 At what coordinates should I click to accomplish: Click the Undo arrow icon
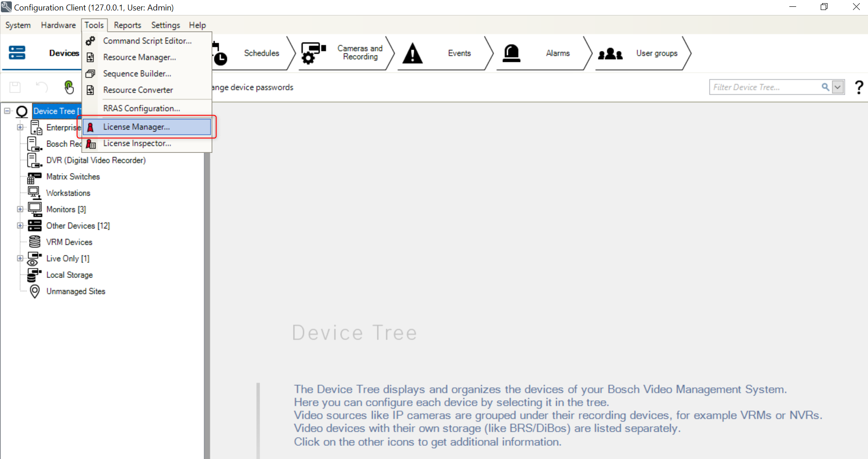click(x=42, y=87)
